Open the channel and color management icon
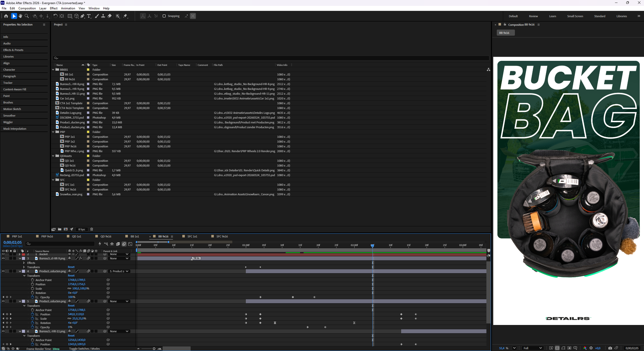The width and height of the screenshot is (644, 351). [x=585, y=348]
